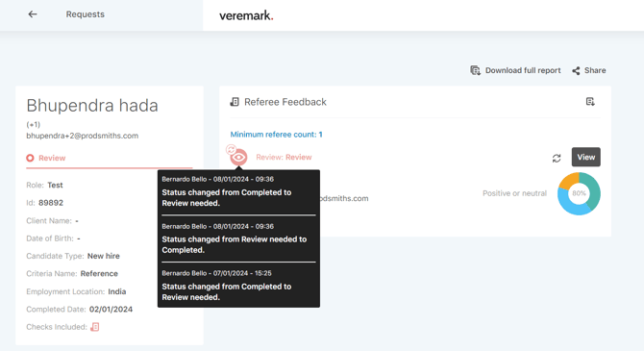Click the veremark logo
644x351 pixels.
(246, 15)
